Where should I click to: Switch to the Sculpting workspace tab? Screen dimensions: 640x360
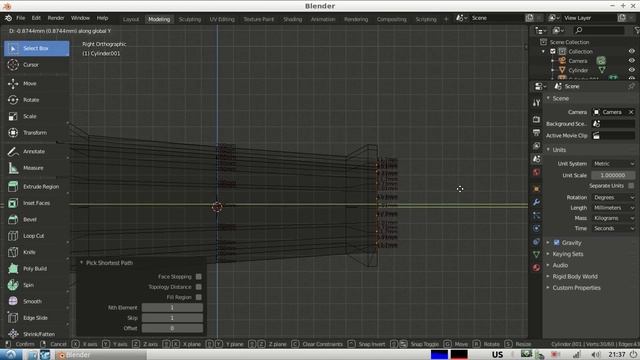[x=190, y=19]
